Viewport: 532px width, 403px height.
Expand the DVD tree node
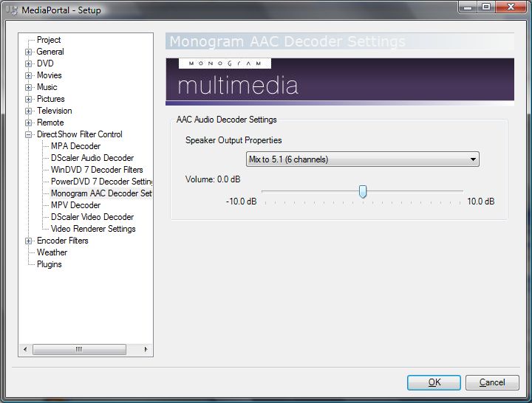click(x=29, y=63)
